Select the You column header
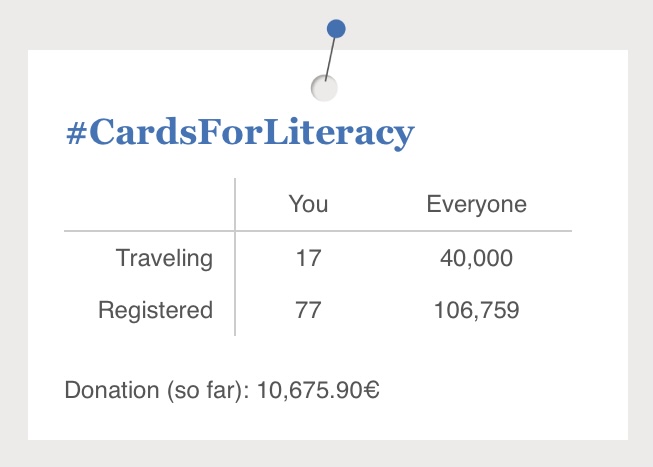This screenshot has height=467, width=653. tap(308, 204)
